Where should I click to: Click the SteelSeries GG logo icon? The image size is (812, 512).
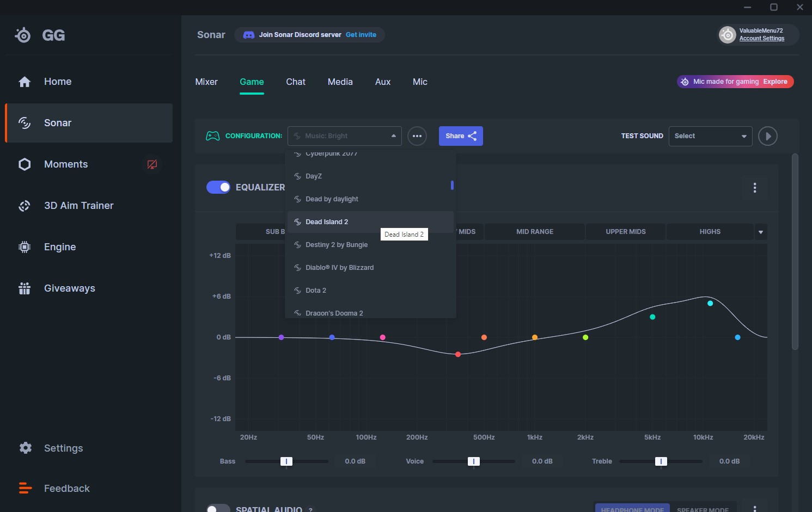pyautogui.click(x=23, y=35)
